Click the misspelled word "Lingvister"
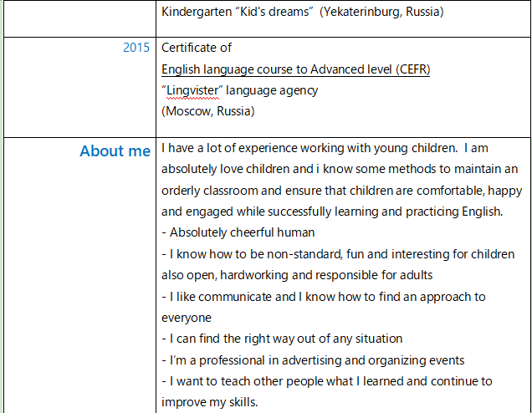This screenshot has width=532, height=413. pos(192,89)
